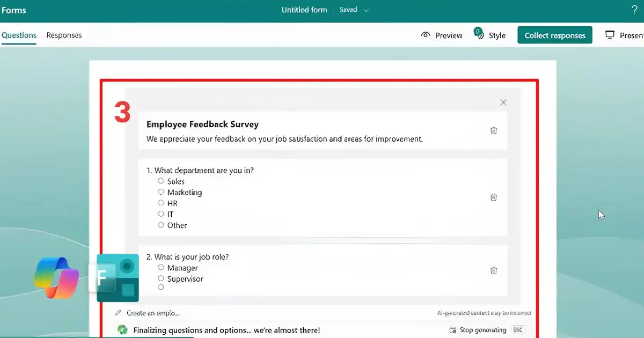The image size is (644, 338).
Task: Open the help question mark icon
Action: 634,10
